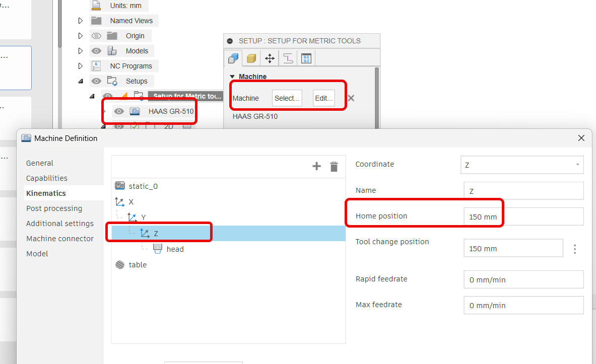Close the Machine Definition dialog
The width and height of the screenshot is (596, 364).
[x=581, y=138]
